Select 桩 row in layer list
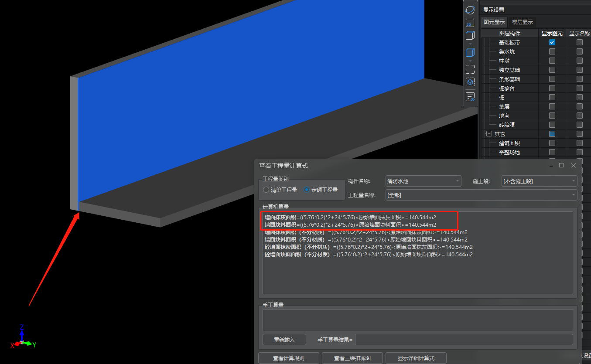 502,97
